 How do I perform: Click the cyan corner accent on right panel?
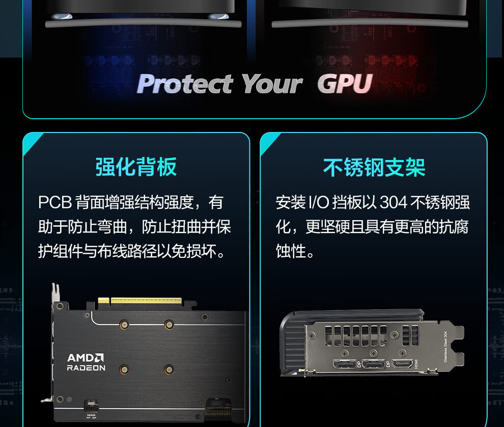(270, 144)
